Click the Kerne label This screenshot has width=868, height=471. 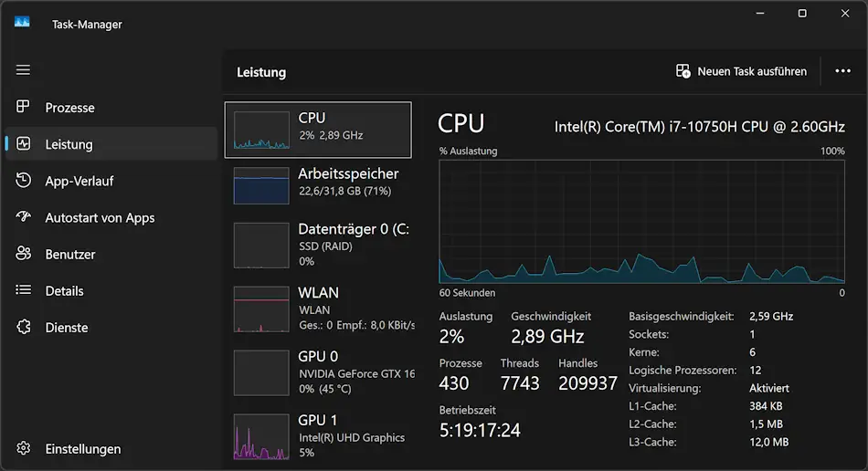coord(644,352)
